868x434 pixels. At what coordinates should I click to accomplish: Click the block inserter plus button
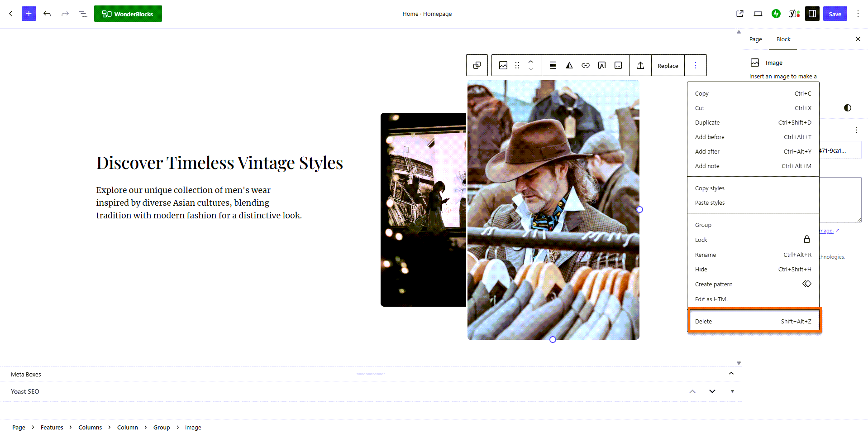(29, 14)
